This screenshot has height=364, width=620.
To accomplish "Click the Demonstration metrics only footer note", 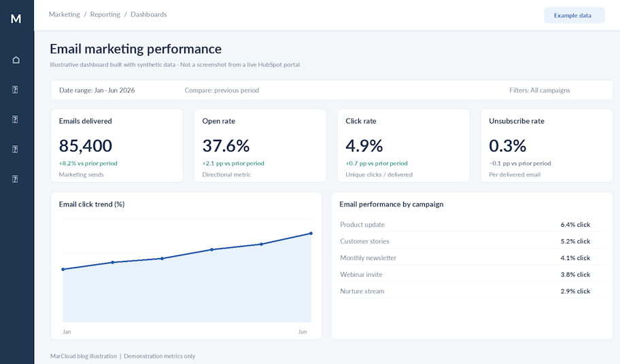I will pyautogui.click(x=159, y=356).
